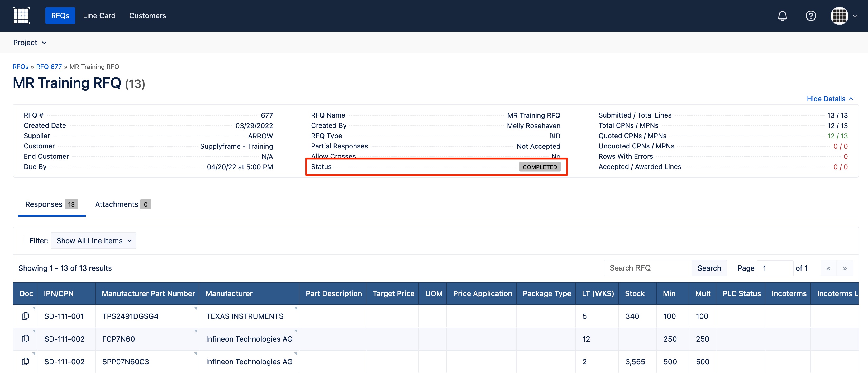Click the Search button for RFQ search

pyautogui.click(x=710, y=268)
